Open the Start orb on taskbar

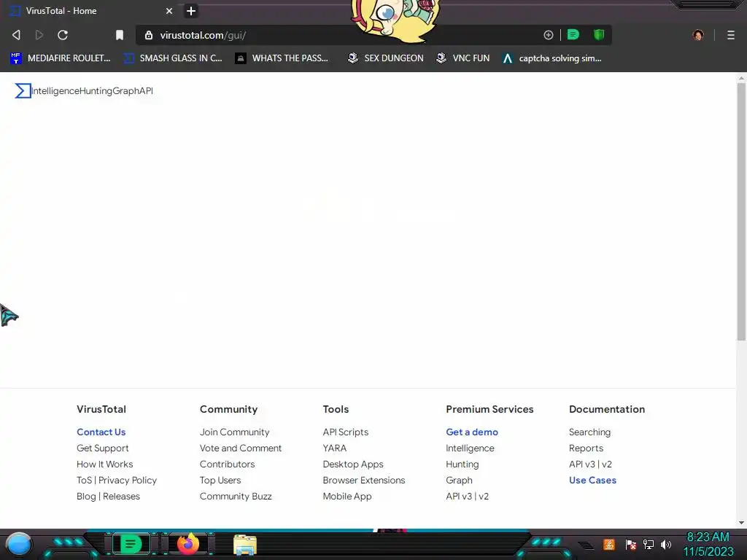[19, 544]
